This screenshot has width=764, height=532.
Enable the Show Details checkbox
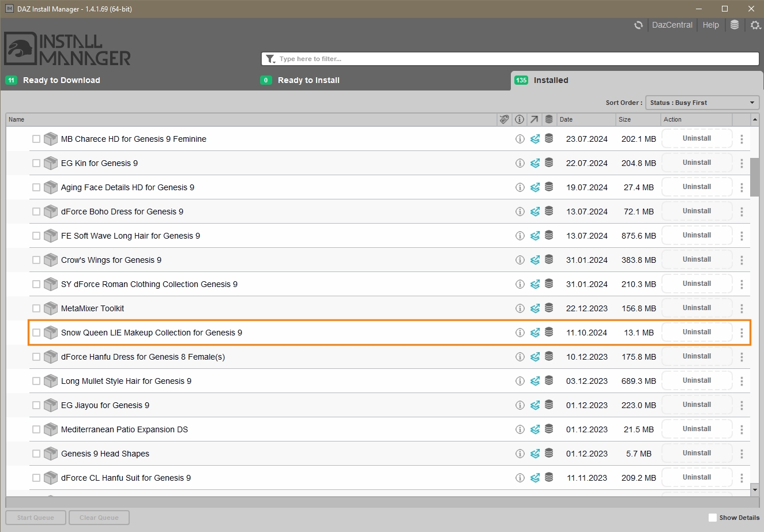(713, 518)
